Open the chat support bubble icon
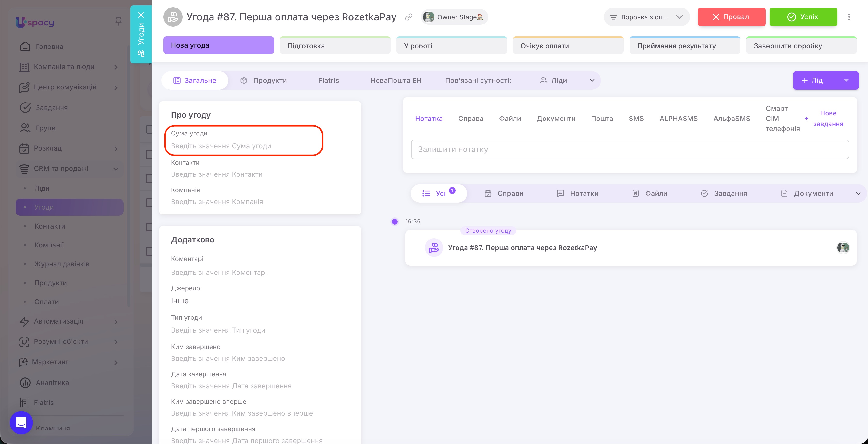 [x=21, y=422]
